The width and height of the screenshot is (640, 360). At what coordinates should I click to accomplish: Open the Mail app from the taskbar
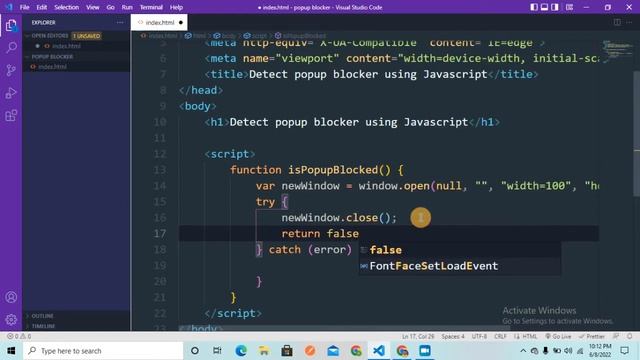pyautogui.click(x=333, y=351)
